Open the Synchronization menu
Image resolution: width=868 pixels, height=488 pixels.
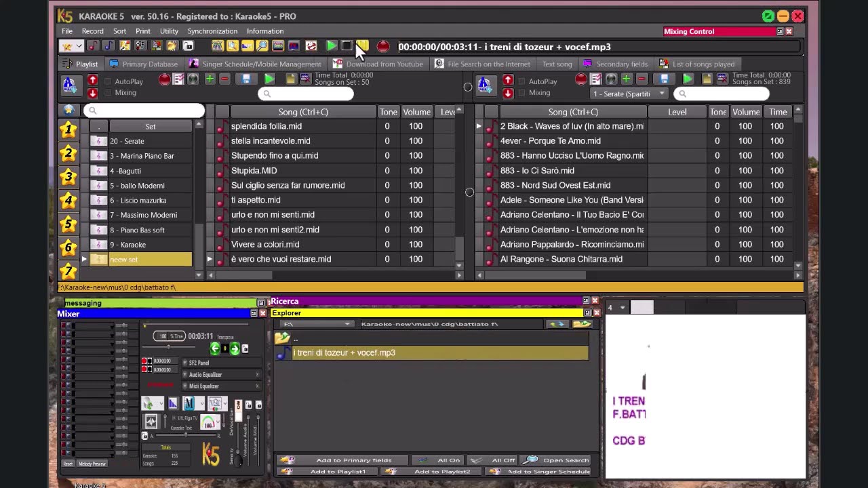click(212, 31)
